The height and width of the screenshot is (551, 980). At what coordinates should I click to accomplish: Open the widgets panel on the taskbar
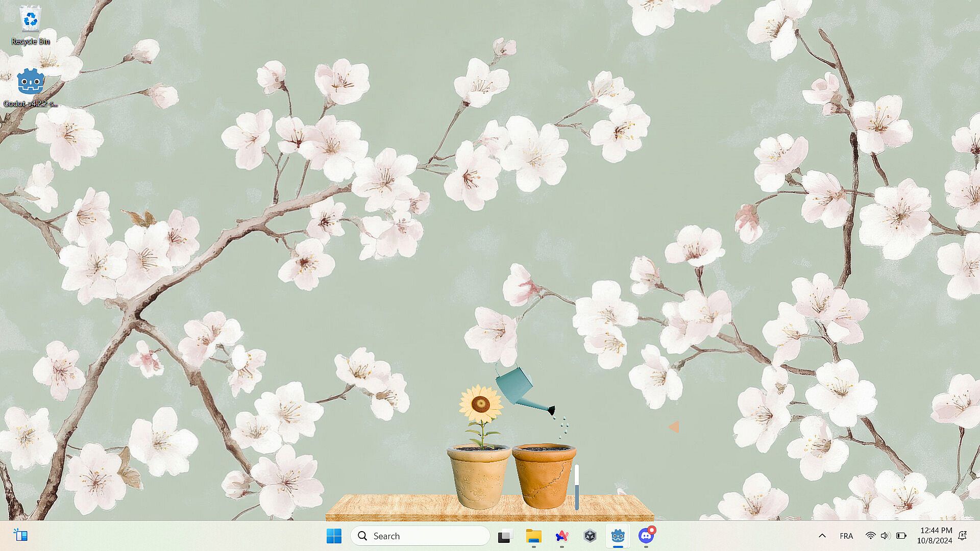[20, 535]
